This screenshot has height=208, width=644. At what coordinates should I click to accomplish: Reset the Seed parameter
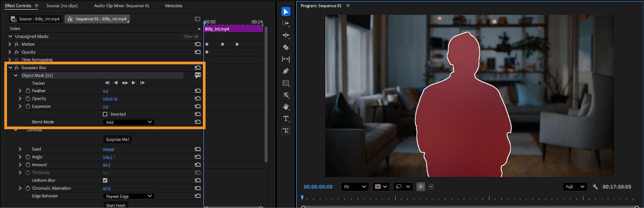point(197,149)
